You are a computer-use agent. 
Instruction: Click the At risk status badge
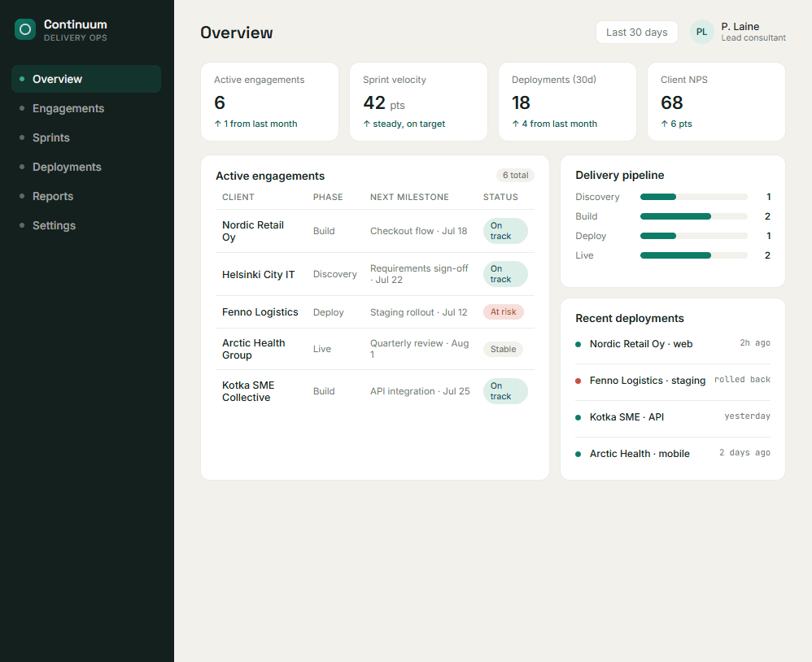[x=504, y=311]
